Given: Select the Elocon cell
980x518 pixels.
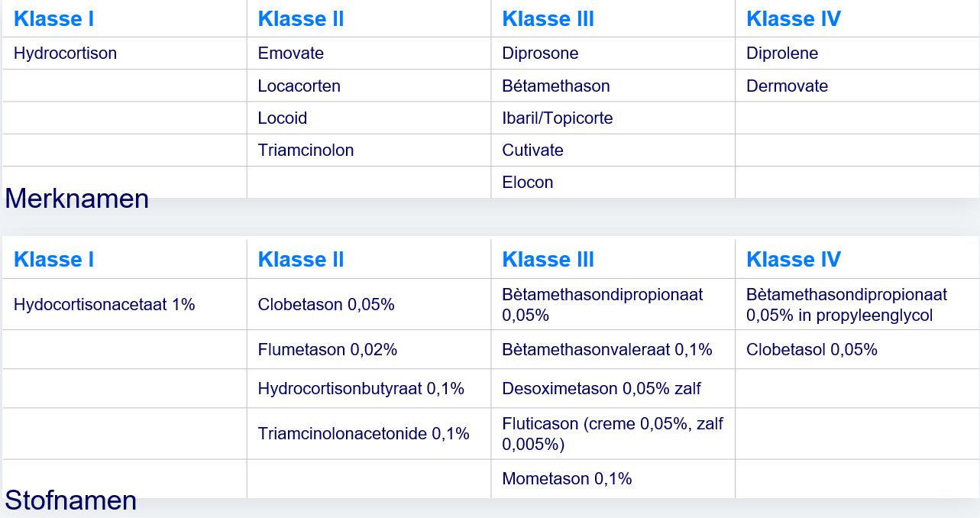Looking at the screenshot, I should [528, 182].
